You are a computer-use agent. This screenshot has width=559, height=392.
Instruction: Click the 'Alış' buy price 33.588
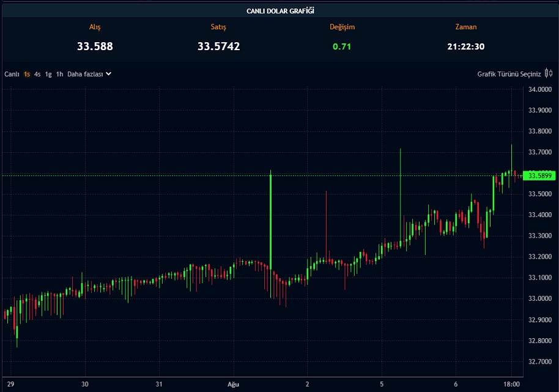click(95, 46)
